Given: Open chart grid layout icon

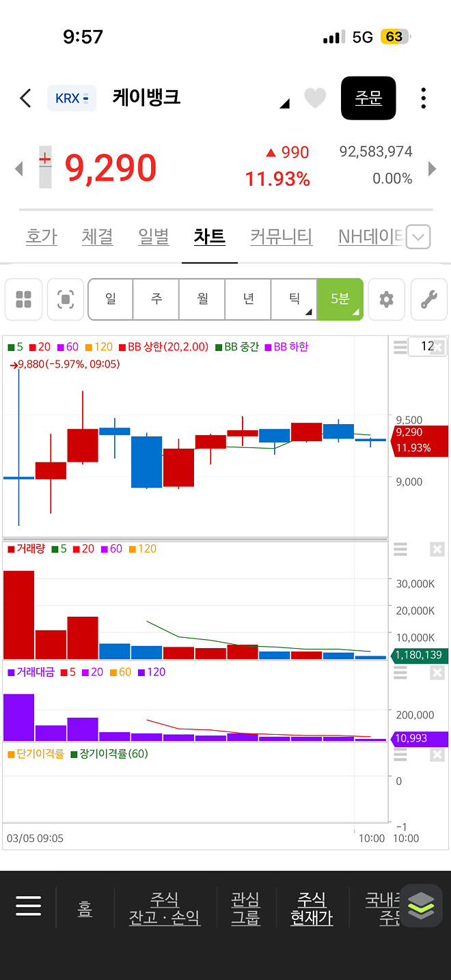Looking at the screenshot, I should (24, 299).
